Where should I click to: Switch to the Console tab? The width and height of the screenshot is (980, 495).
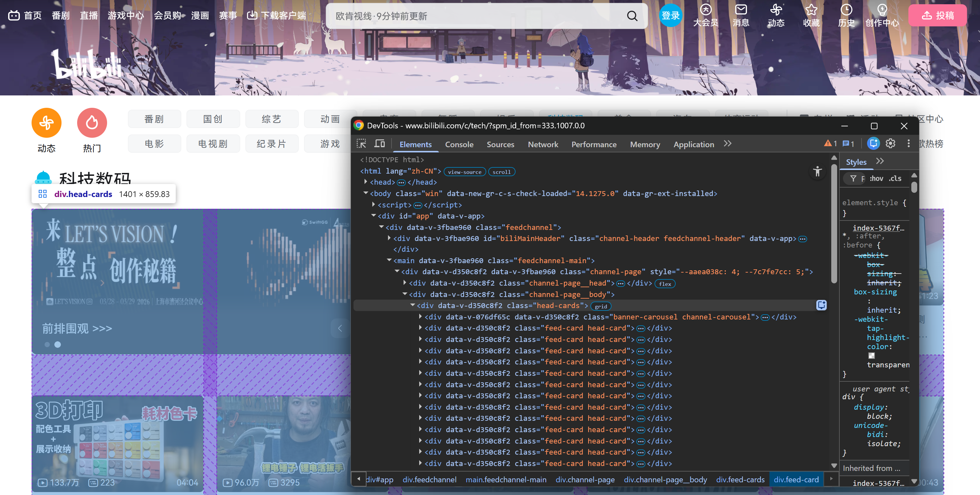tap(459, 144)
